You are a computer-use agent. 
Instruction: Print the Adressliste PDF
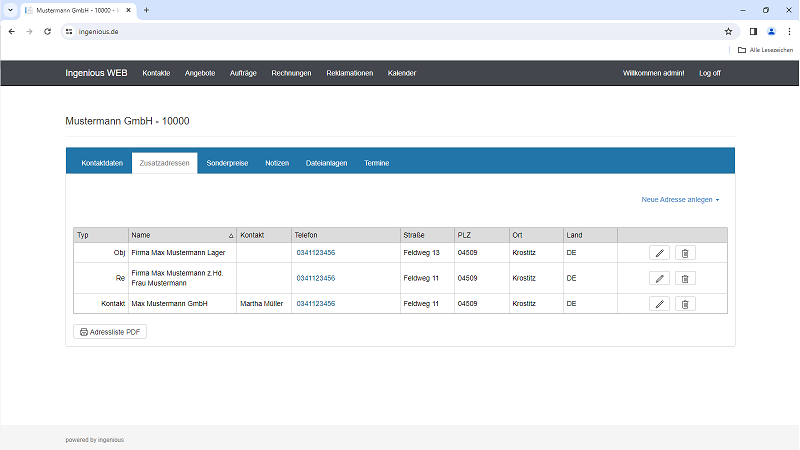[110, 332]
